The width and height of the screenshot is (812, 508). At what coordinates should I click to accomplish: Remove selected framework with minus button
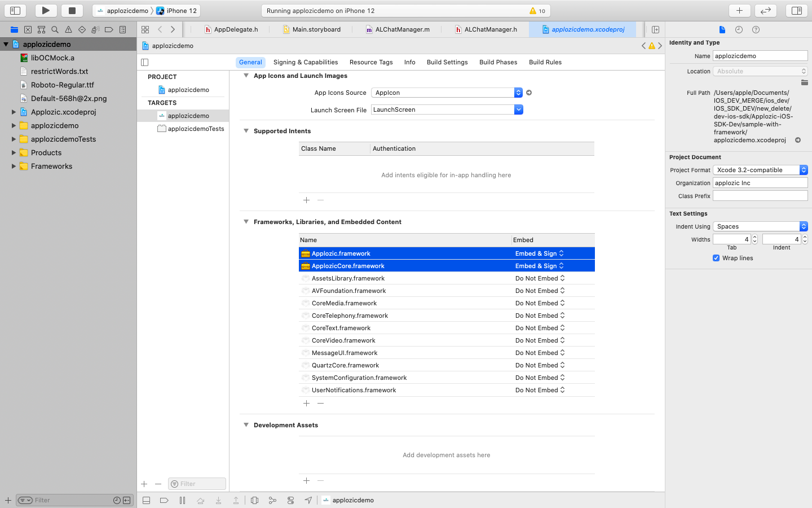[x=320, y=404]
